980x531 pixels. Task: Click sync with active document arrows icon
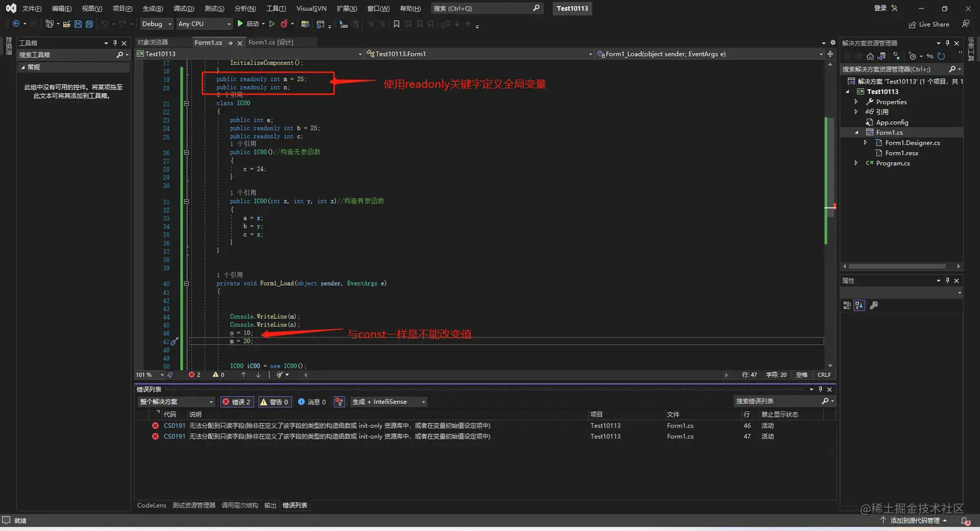point(930,56)
